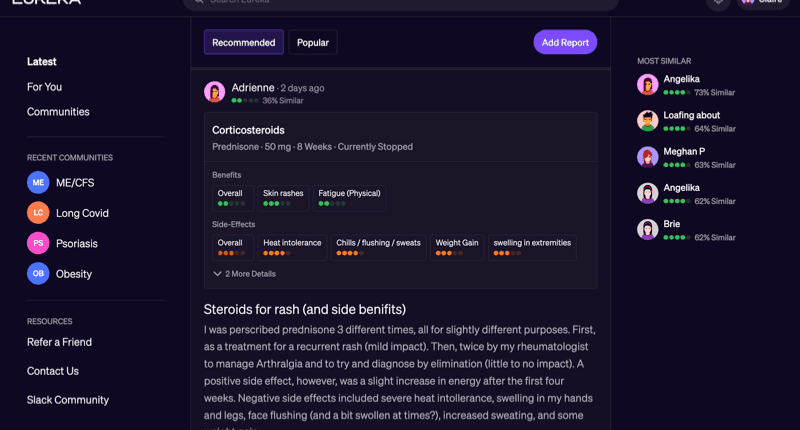Viewport: 800px width, 430px height.
Task: Click the Add Report button
Action: click(565, 42)
